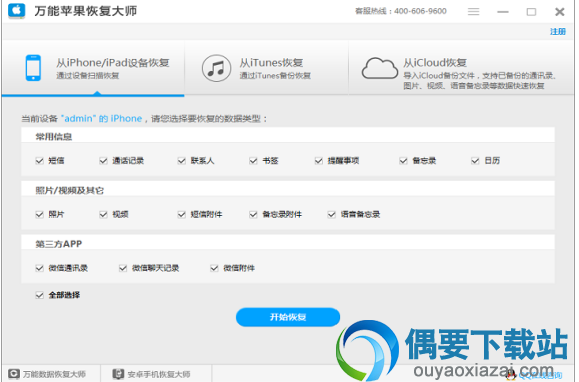This screenshot has width=579, height=382.
Task: Toggle the 视频 checkbox
Action: pos(103,214)
